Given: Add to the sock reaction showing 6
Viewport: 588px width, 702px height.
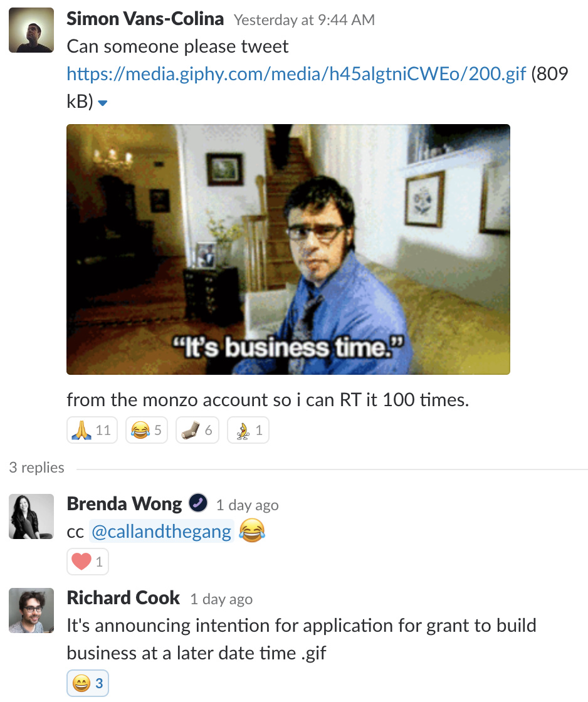Looking at the screenshot, I should (x=197, y=430).
